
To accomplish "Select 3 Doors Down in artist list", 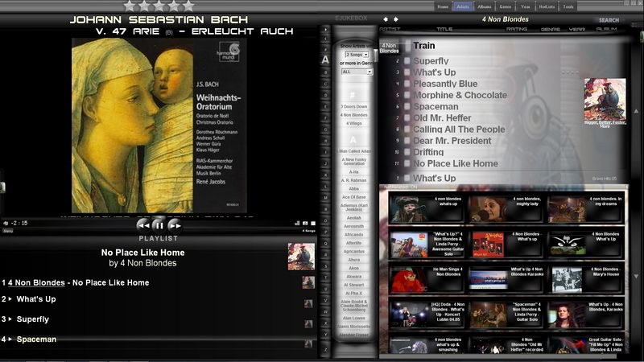I will click(x=353, y=107).
